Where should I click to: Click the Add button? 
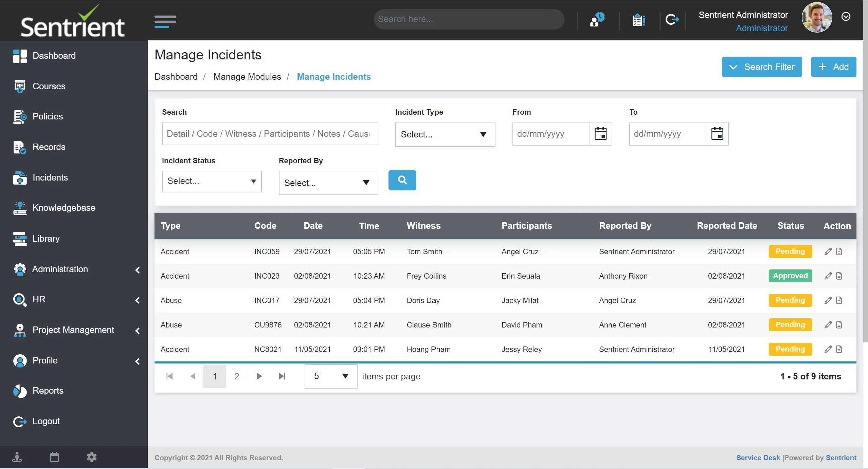[x=833, y=67]
